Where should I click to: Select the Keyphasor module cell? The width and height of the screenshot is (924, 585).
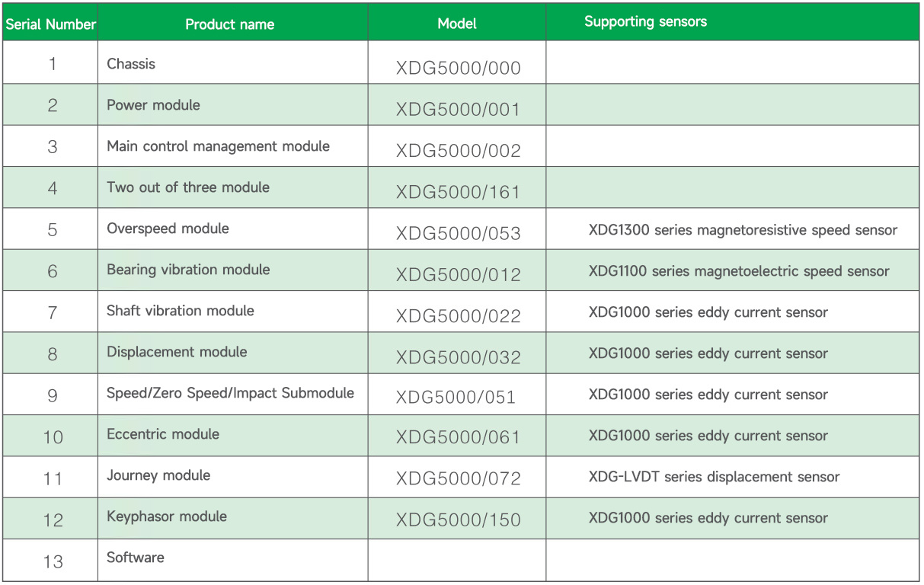pos(233,518)
